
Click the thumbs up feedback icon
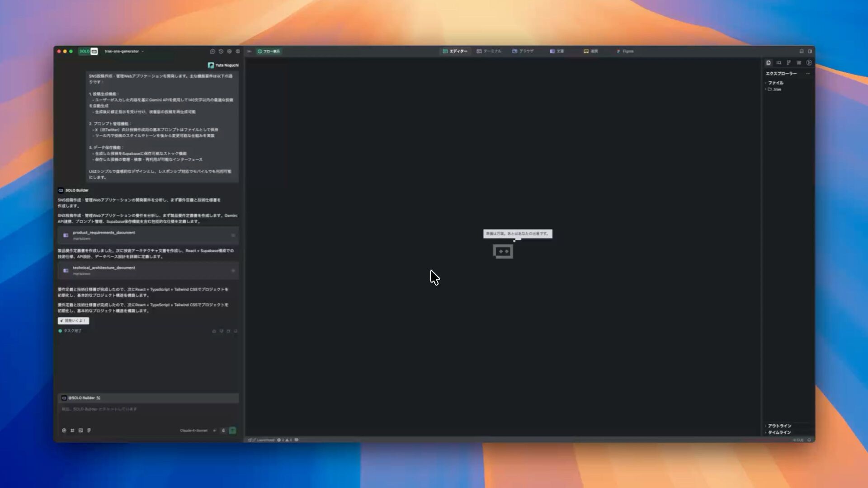click(x=214, y=331)
